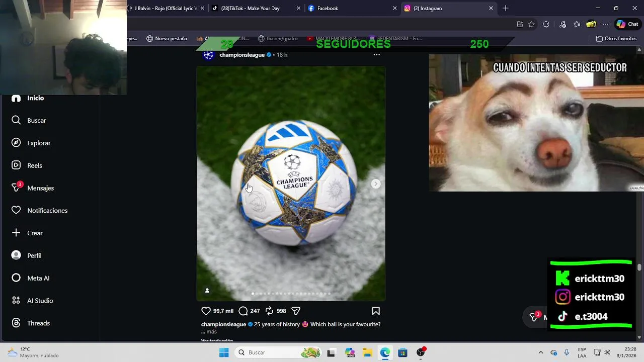Screen dimensions: 644x362
Task: Open the Meta AI icon
Action: (16, 278)
